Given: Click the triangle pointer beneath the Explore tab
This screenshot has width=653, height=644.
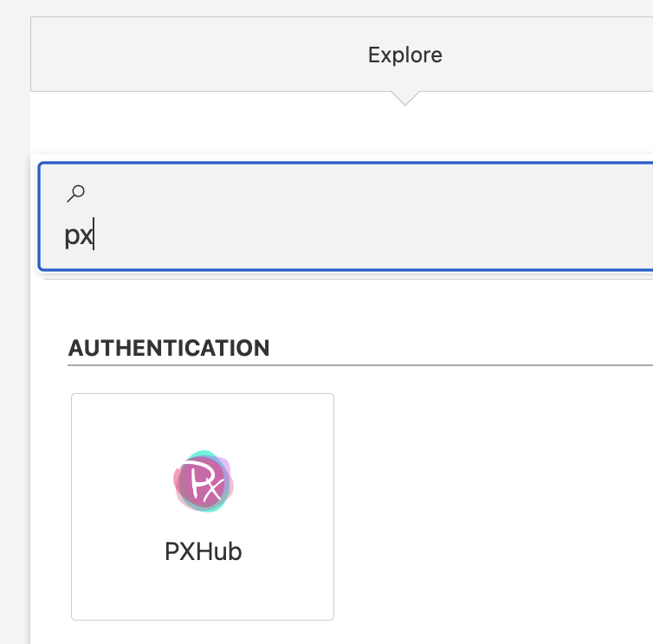Looking at the screenshot, I should click(x=404, y=98).
